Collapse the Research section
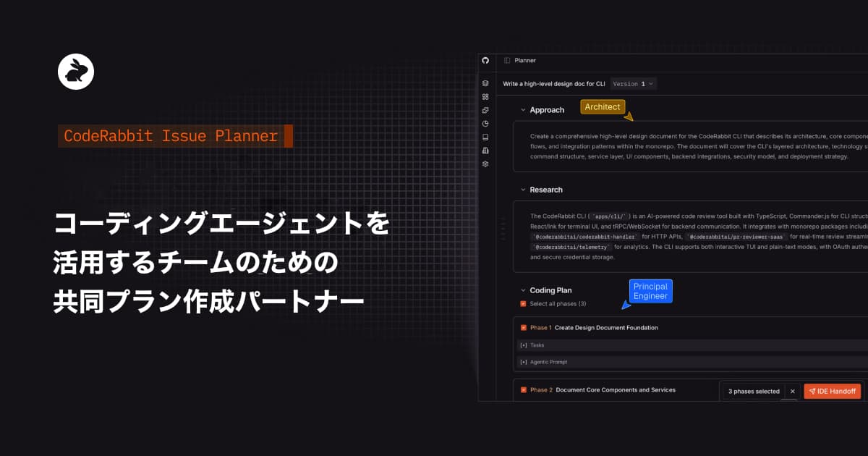 tap(524, 190)
